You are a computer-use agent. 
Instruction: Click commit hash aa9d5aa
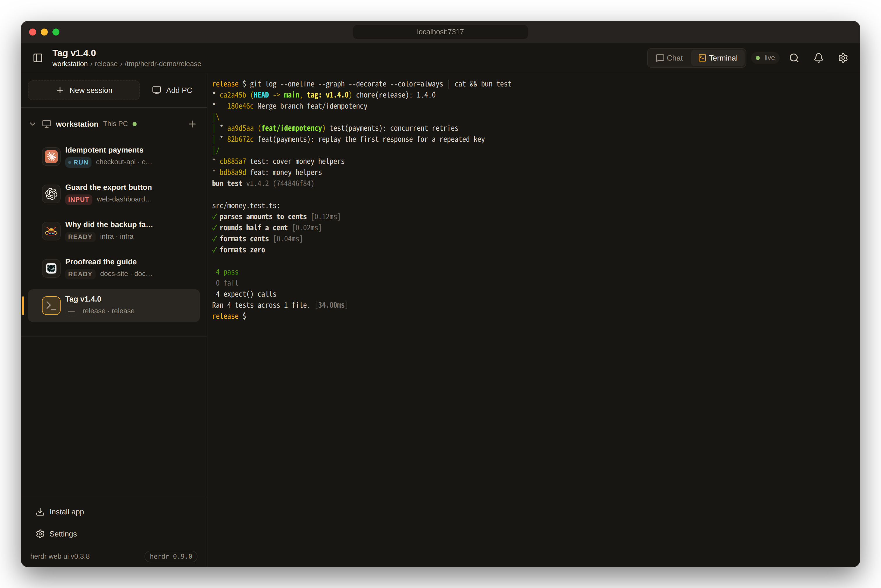tap(240, 128)
